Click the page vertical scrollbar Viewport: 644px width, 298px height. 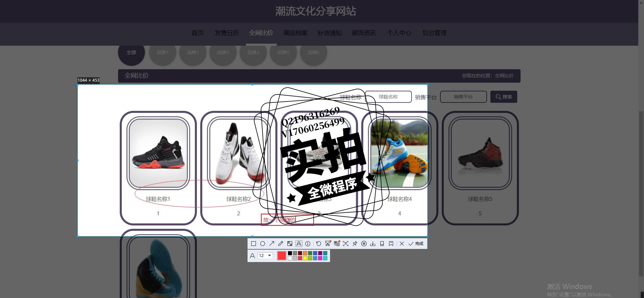pyautogui.click(x=641, y=193)
